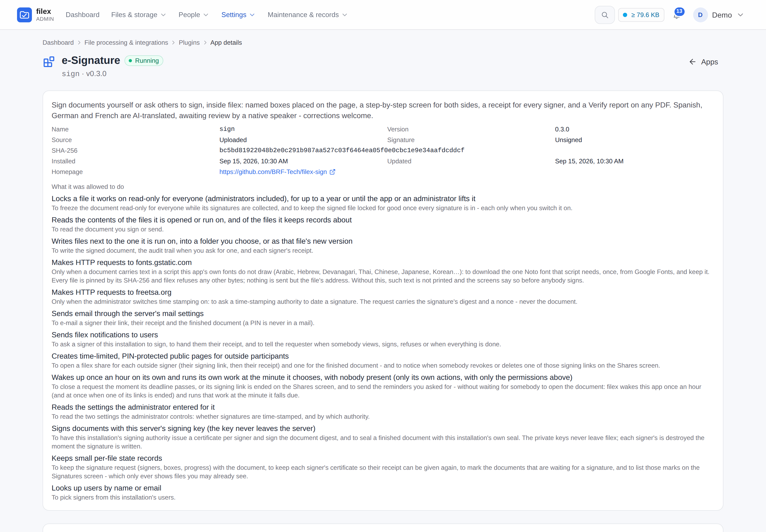Click the SHA-256 hash value
This screenshot has width=766, height=532.
342,150
